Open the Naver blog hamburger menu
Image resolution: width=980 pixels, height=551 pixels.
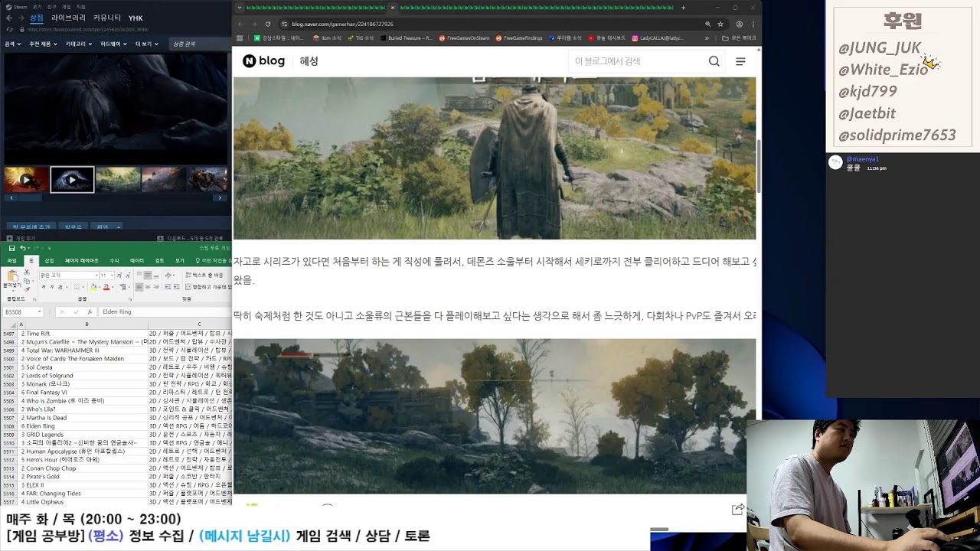(x=740, y=61)
